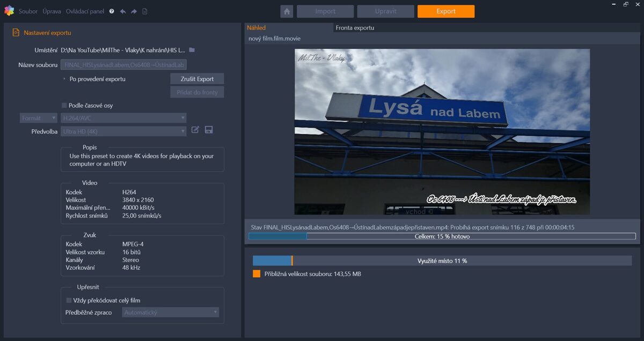Redo using the right arrow icon
Image resolution: width=644 pixels, height=341 pixels.
[x=134, y=11]
